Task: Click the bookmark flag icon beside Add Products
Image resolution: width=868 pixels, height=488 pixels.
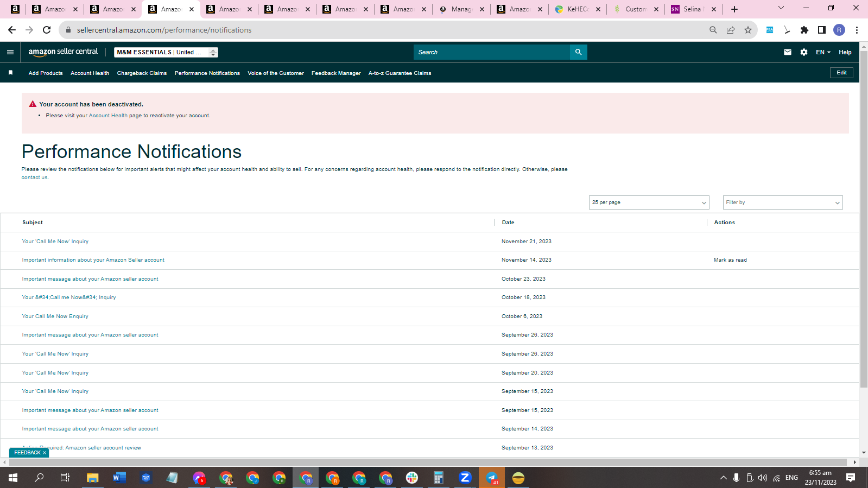Action: tap(10, 73)
